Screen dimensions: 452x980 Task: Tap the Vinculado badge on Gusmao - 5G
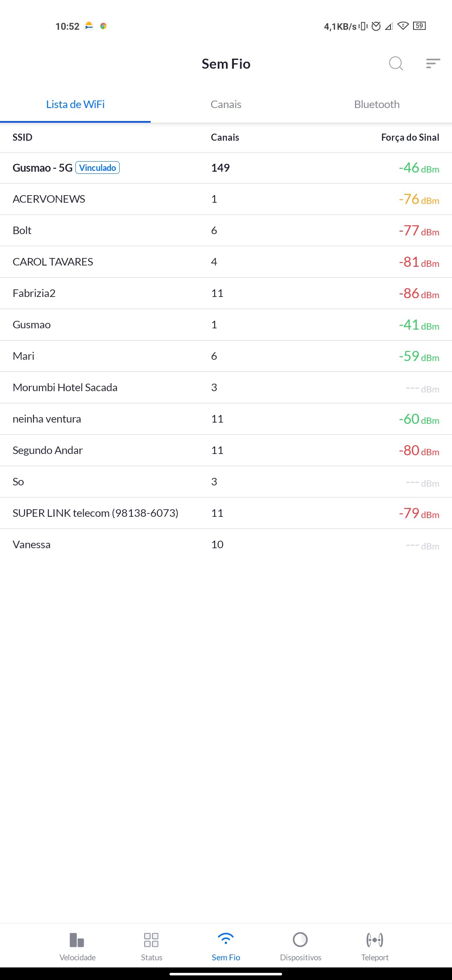pos(98,168)
